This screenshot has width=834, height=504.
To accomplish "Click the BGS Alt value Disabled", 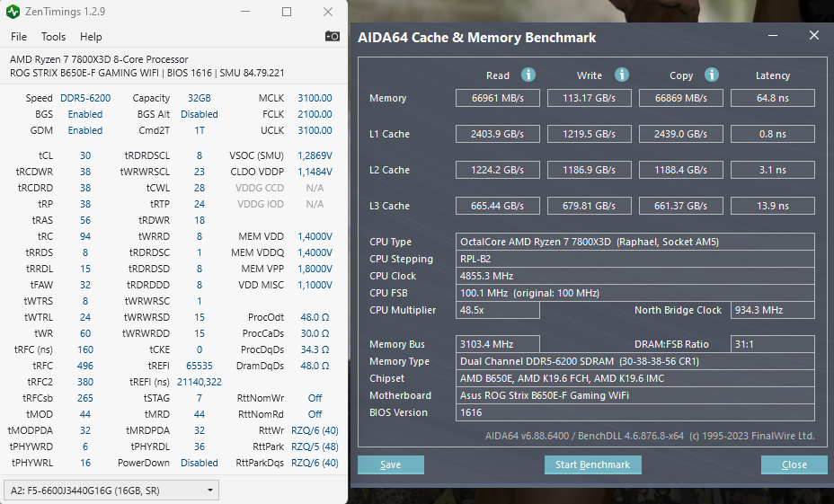I will (199, 114).
